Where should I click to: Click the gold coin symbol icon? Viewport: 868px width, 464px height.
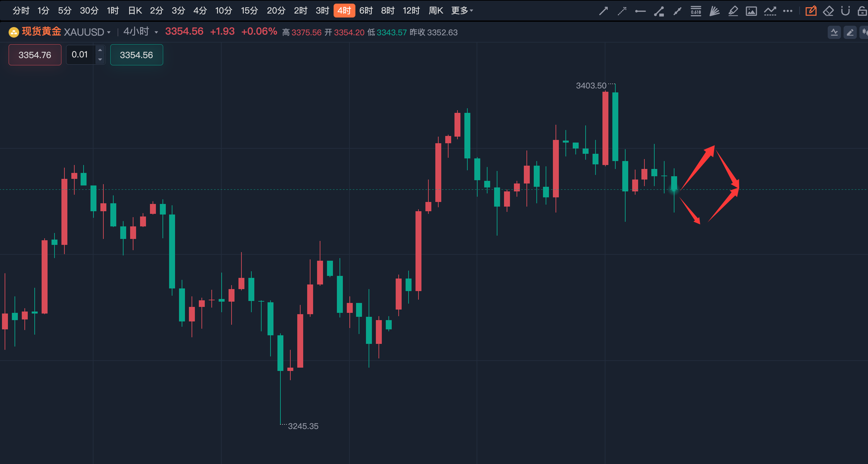[x=14, y=32]
